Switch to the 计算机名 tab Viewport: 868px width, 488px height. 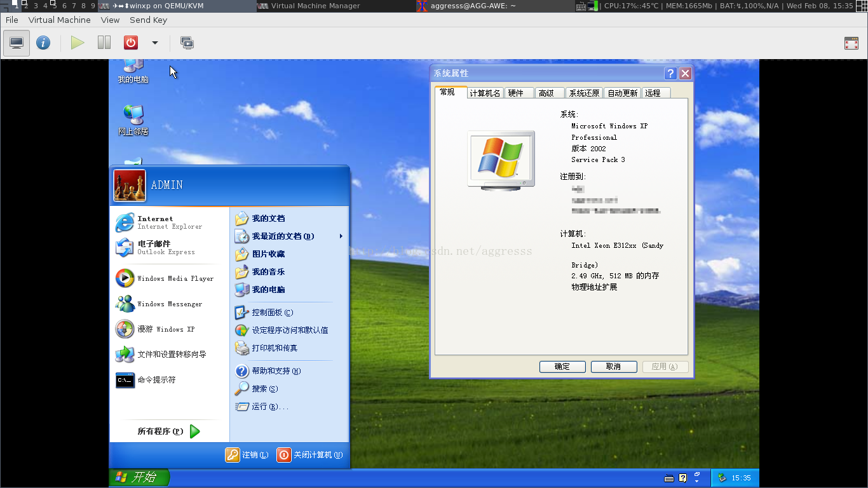pyautogui.click(x=485, y=93)
